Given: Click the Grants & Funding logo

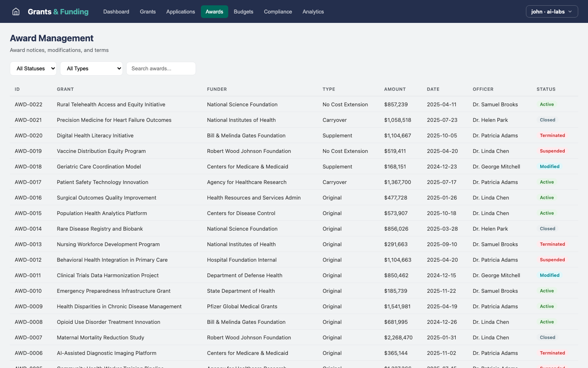Looking at the screenshot, I should [x=58, y=11].
